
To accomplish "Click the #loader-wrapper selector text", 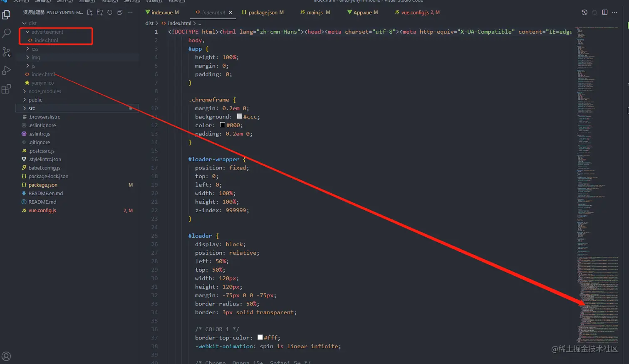I will pos(214,159).
